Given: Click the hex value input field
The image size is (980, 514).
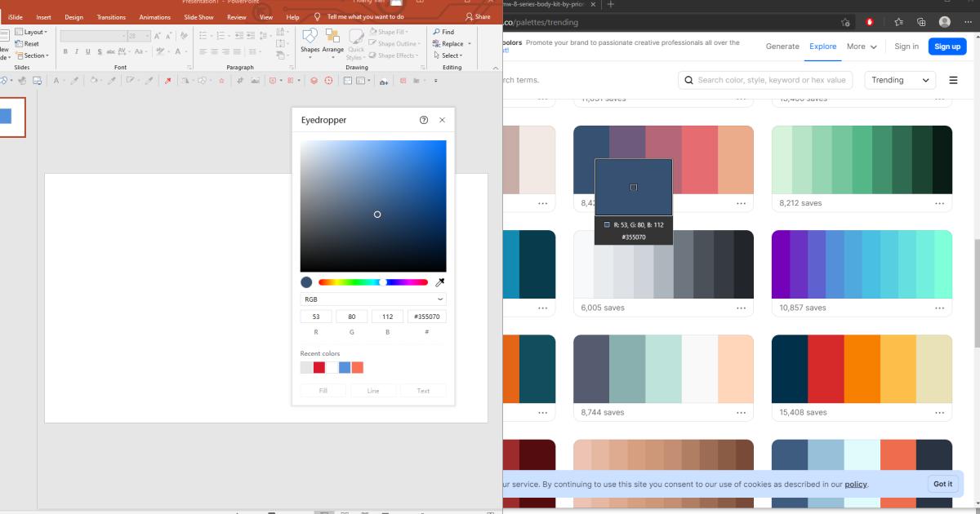Looking at the screenshot, I should pos(426,316).
